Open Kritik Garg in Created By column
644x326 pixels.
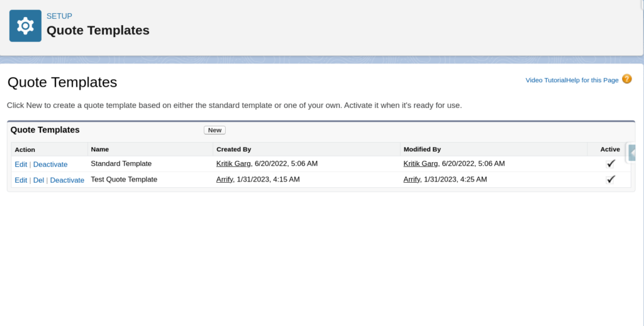tap(233, 163)
